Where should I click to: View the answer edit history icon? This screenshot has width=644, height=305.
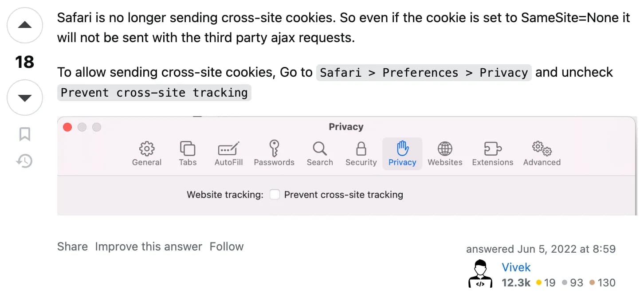point(24,161)
